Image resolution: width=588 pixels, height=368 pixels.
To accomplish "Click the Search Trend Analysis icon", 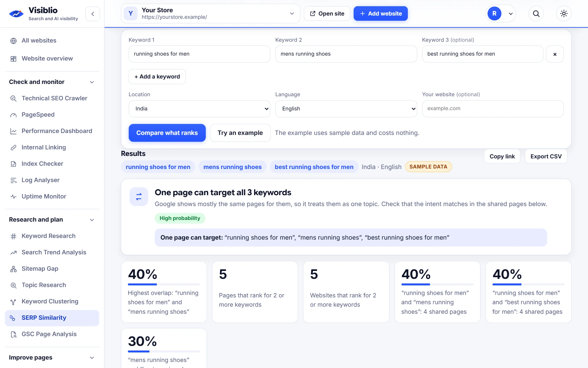I will 13,252.
